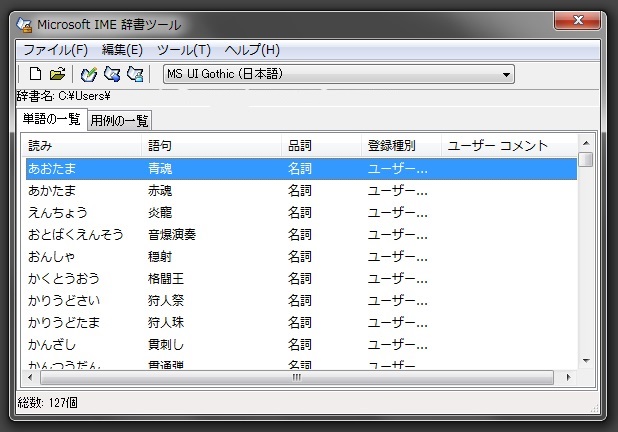Open dictionary file via folder icon

58,74
